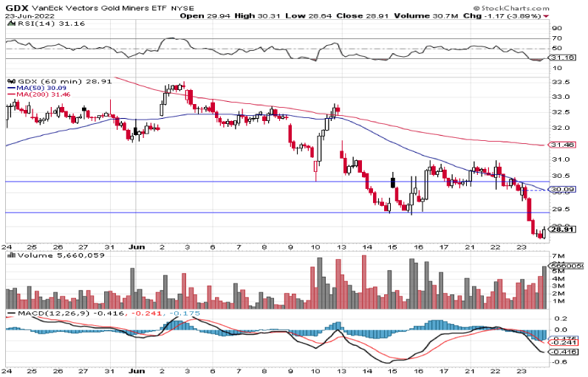588x377 pixels.
Task: Click the red down-arrow change indicator
Action: coord(545,14)
